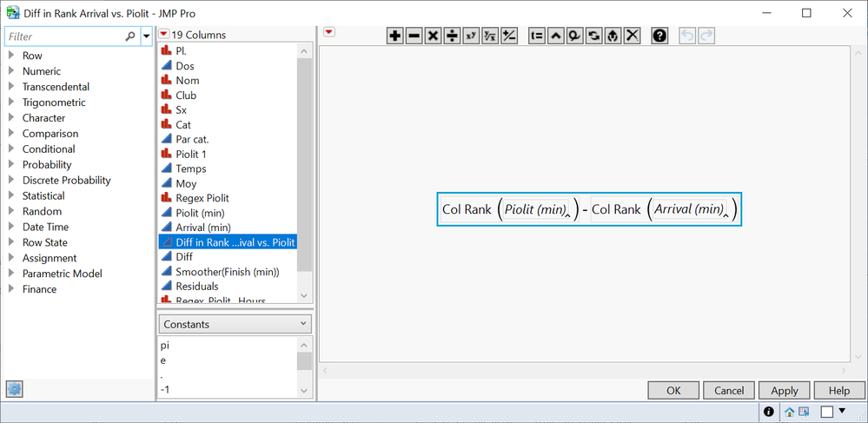Image resolution: width=868 pixels, height=423 pixels.
Task: Click the OK button
Action: (673, 390)
